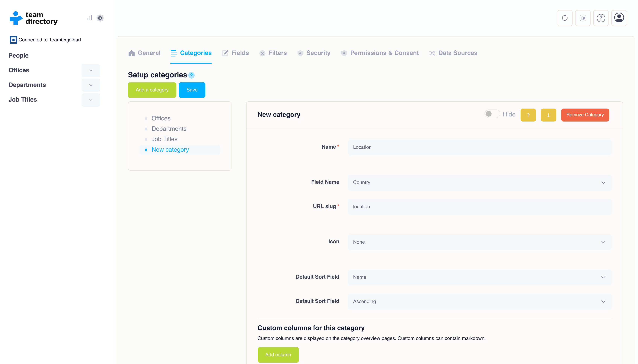Click the Add a category button
This screenshot has height=364, width=638.
tap(152, 90)
